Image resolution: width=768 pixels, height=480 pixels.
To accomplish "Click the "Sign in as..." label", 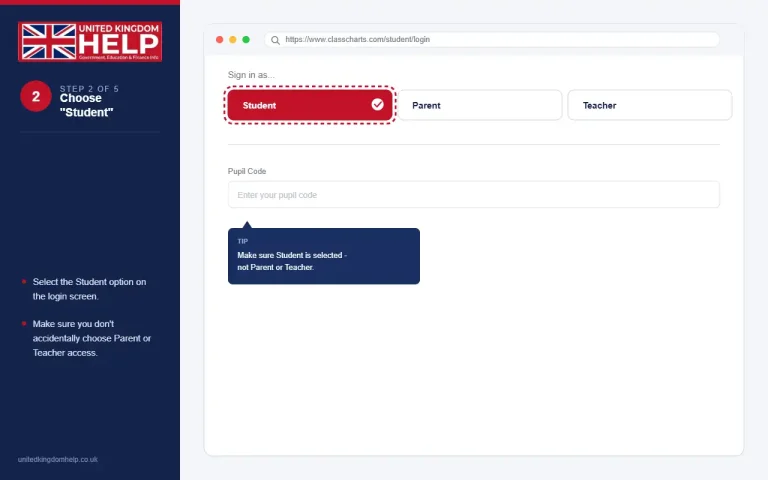I will pos(251,75).
